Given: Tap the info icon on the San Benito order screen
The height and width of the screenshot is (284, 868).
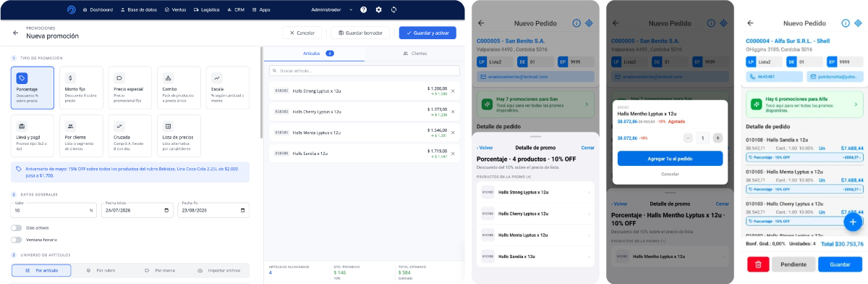Looking at the screenshot, I should (576, 23).
